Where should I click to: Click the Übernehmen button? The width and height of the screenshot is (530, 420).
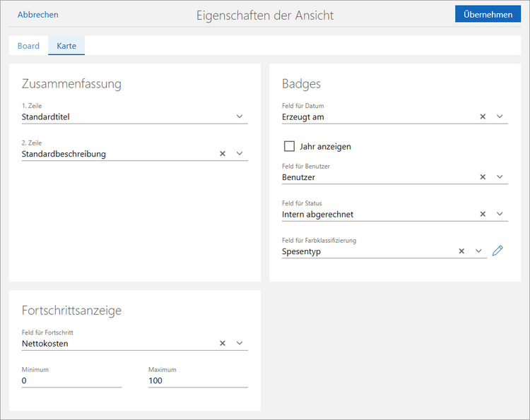click(x=488, y=14)
